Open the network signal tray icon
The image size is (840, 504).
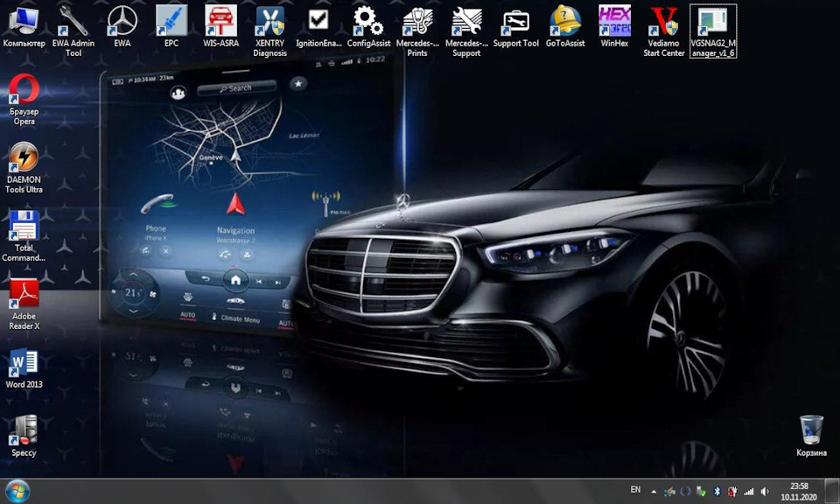pyautogui.click(x=748, y=491)
